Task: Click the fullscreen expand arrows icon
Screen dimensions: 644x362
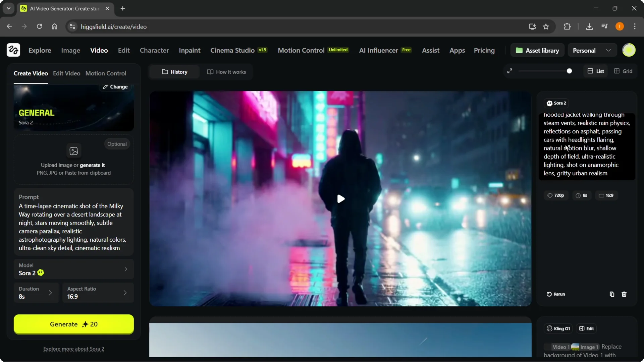Action: click(x=509, y=71)
